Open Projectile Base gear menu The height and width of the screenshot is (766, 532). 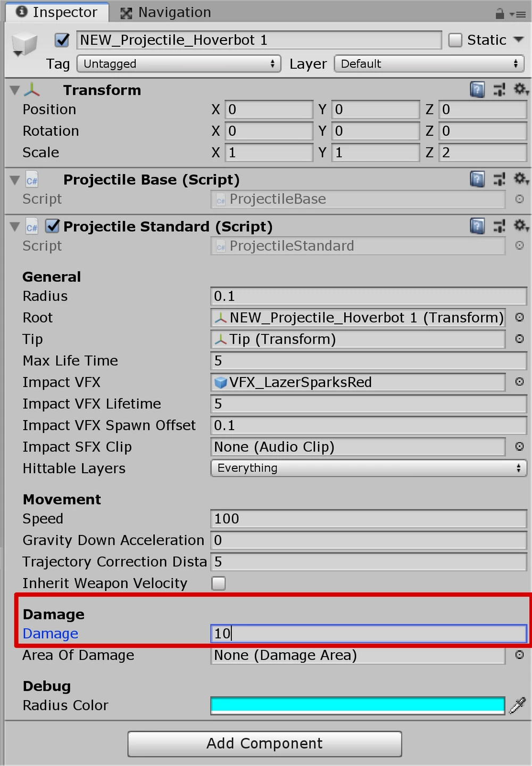pos(520,179)
